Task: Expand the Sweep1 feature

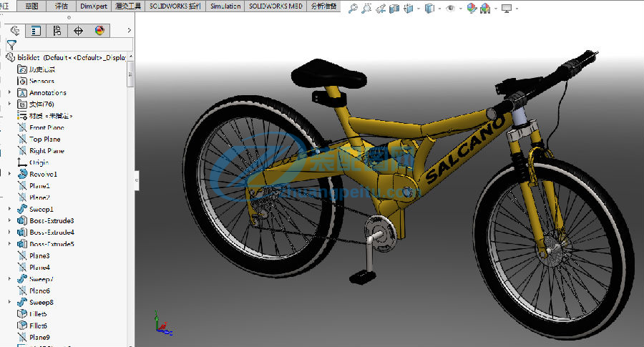Action: point(9,209)
